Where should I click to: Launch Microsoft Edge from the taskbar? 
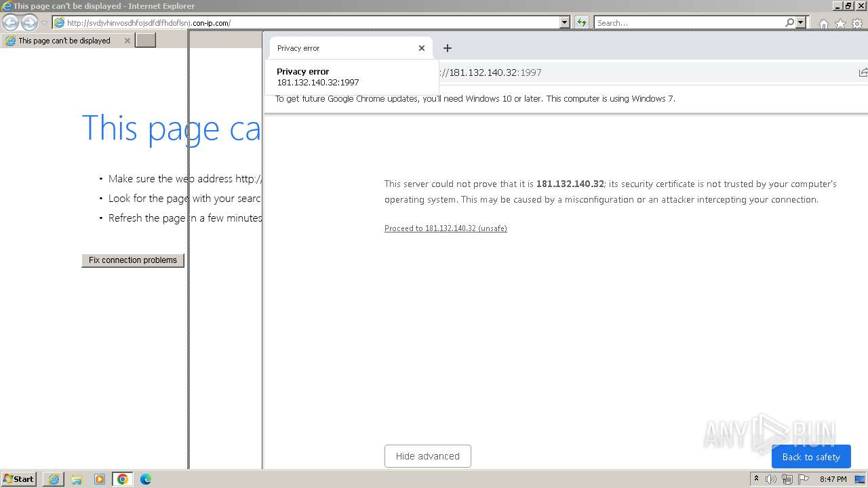pos(146,479)
